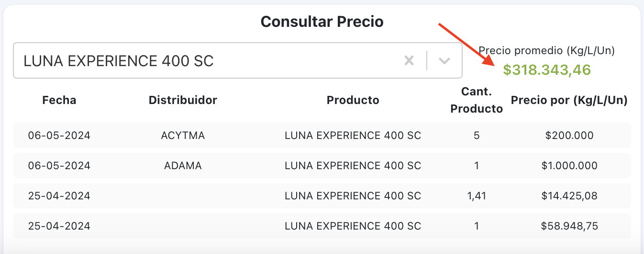This screenshot has width=644, height=254.
Task: Click the $200.000 price cell
Action: click(569, 136)
